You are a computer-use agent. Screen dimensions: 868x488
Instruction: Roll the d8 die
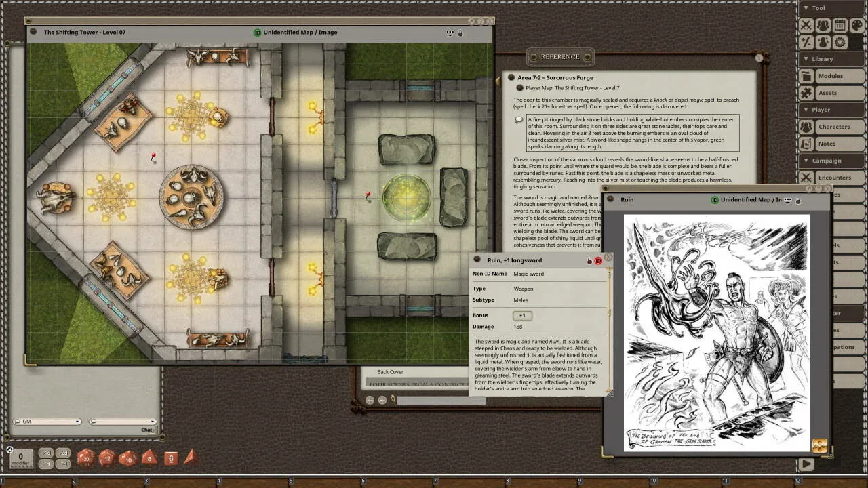[x=149, y=458]
